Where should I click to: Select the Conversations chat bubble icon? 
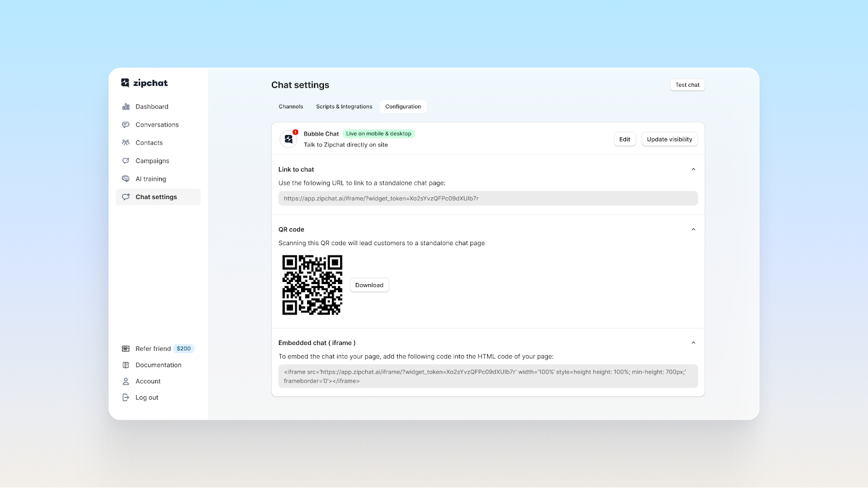tap(126, 124)
